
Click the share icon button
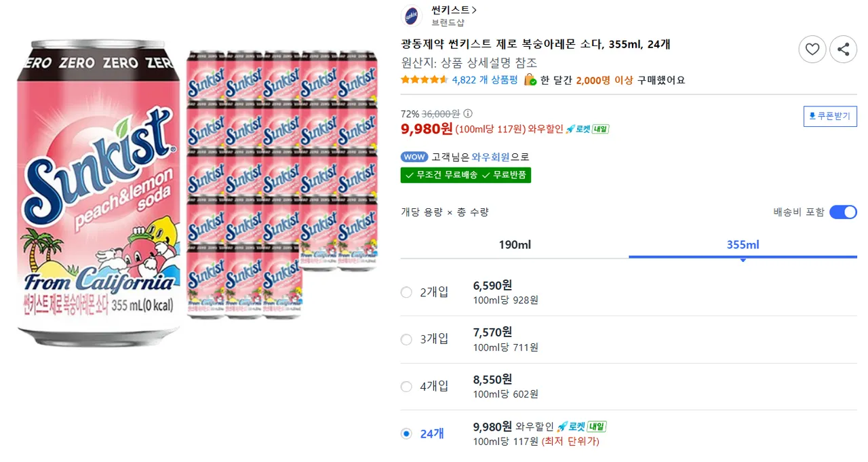pos(843,49)
